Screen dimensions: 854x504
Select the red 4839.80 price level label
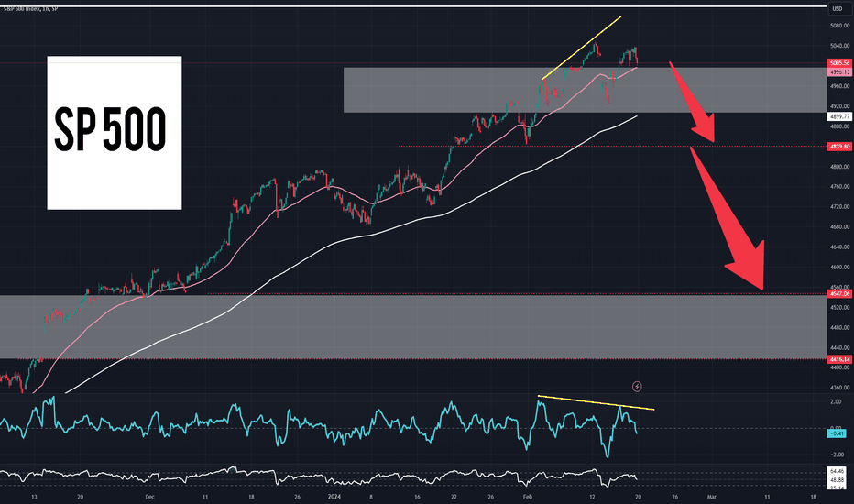[839, 146]
